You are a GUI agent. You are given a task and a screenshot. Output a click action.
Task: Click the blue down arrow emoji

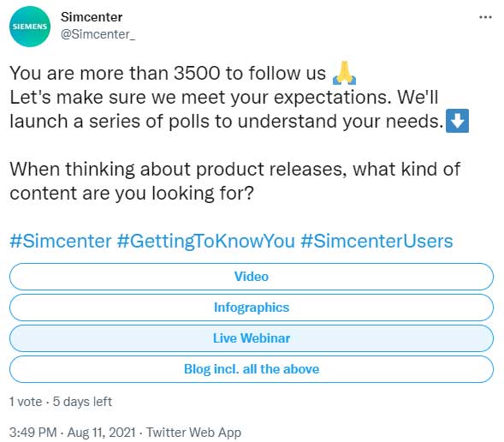458,121
